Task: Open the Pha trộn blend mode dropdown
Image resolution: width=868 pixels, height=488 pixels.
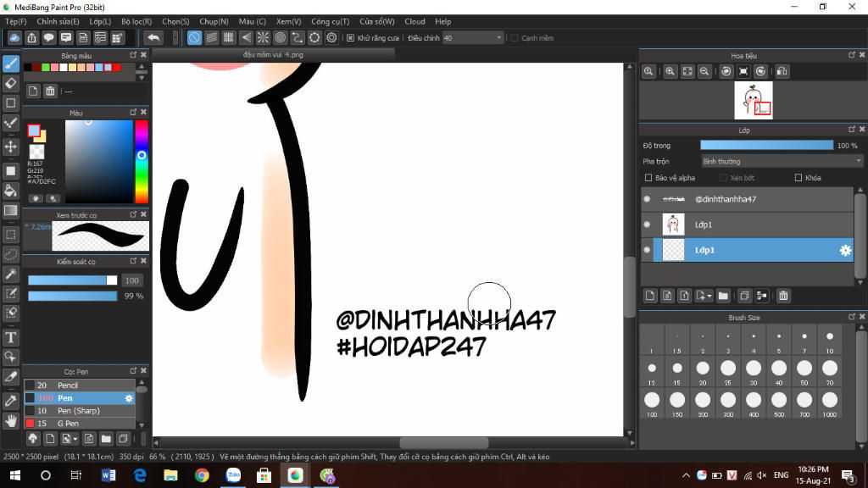Action: [x=781, y=162]
